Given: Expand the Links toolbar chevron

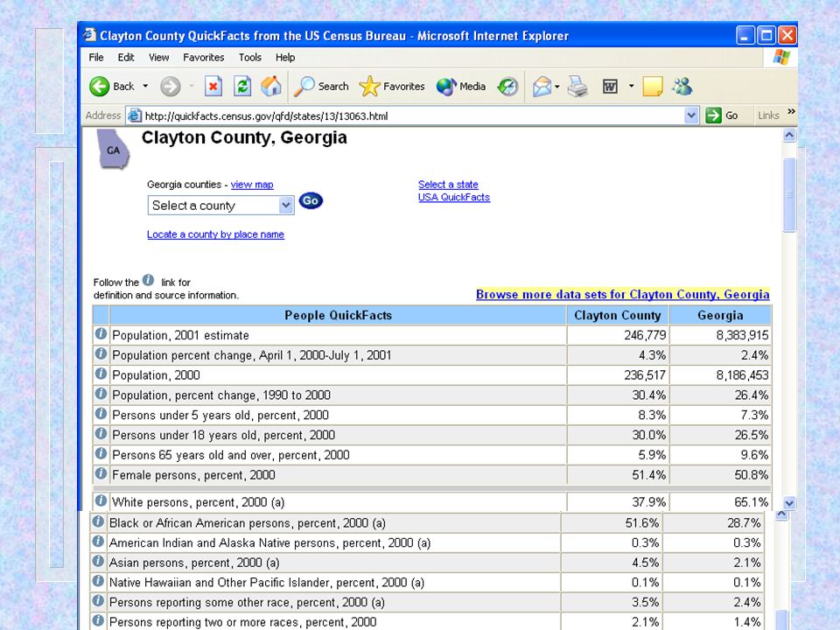Looking at the screenshot, I should click(x=791, y=111).
